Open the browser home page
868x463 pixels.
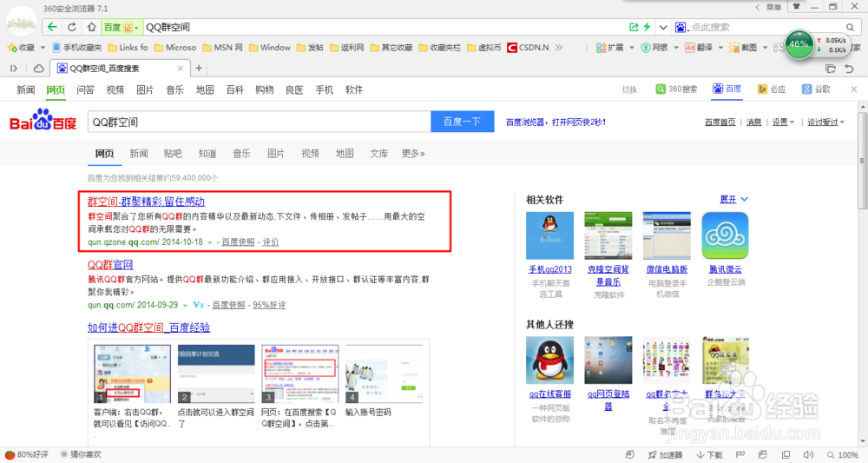pos(91,27)
